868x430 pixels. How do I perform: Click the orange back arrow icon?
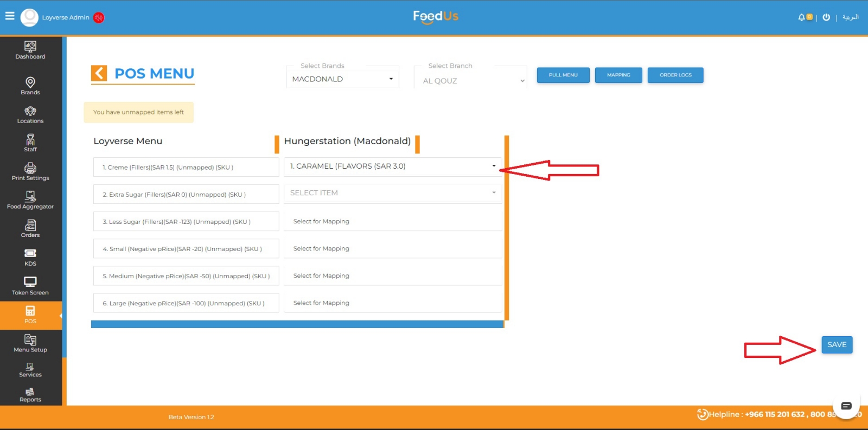99,73
